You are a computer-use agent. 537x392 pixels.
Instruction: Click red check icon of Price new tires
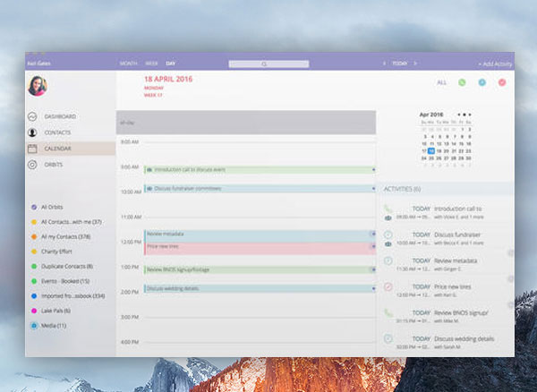[x=388, y=287]
